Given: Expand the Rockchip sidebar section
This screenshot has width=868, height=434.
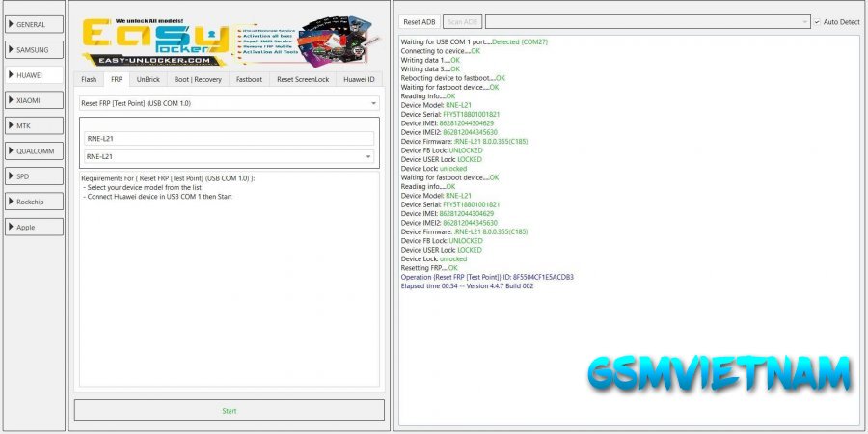Looking at the screenshot, I should point(35,203).
